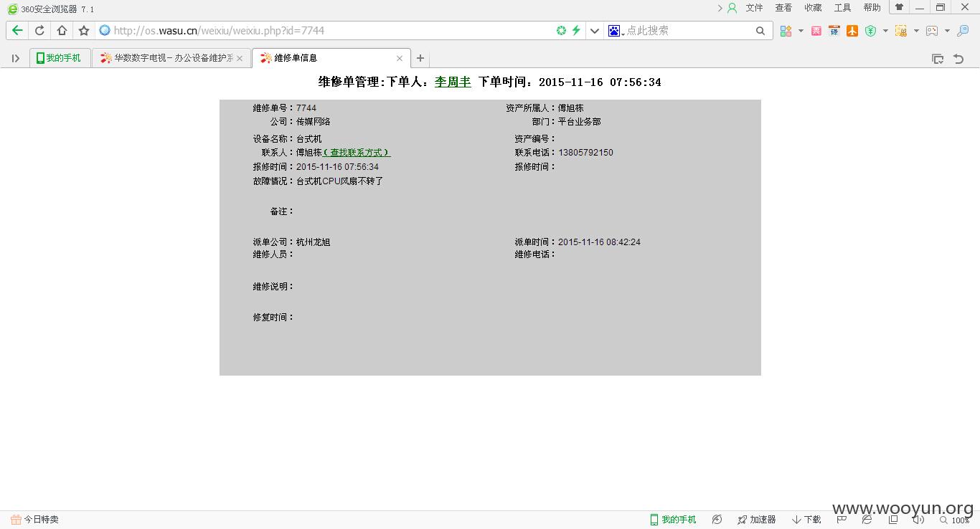This screenshot has width=980, height=529.
Task: Close the 华数数字电视 tab
Action: [240, 58]
